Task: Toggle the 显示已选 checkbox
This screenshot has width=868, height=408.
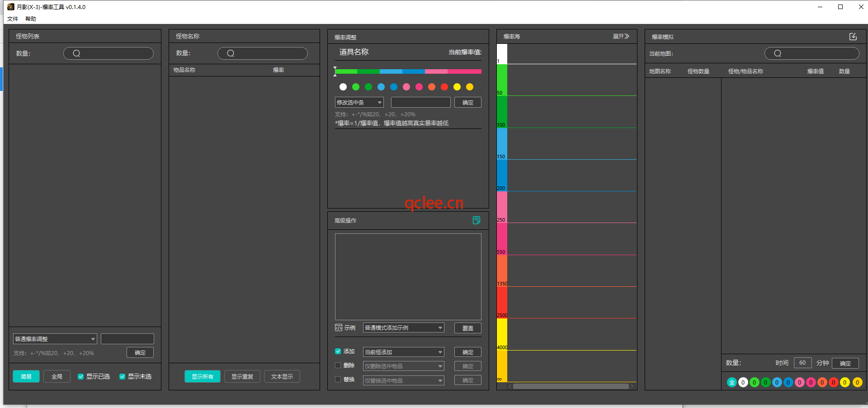Action: (x=80, y=376)
